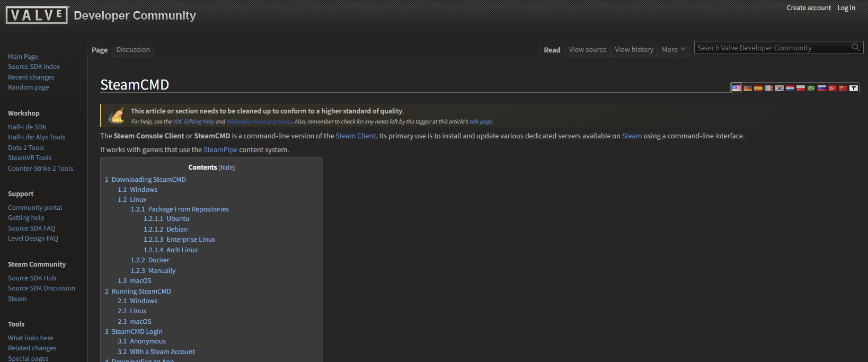This screenshot has height=362, width=868.
Task: Jump to 1.2.1.2 Debian section
Action: [x=165, y=229]
